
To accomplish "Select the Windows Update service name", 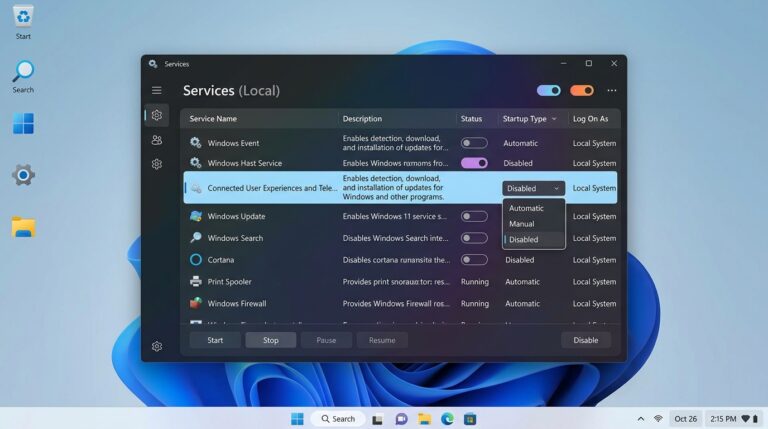I will tap(236, 216).
